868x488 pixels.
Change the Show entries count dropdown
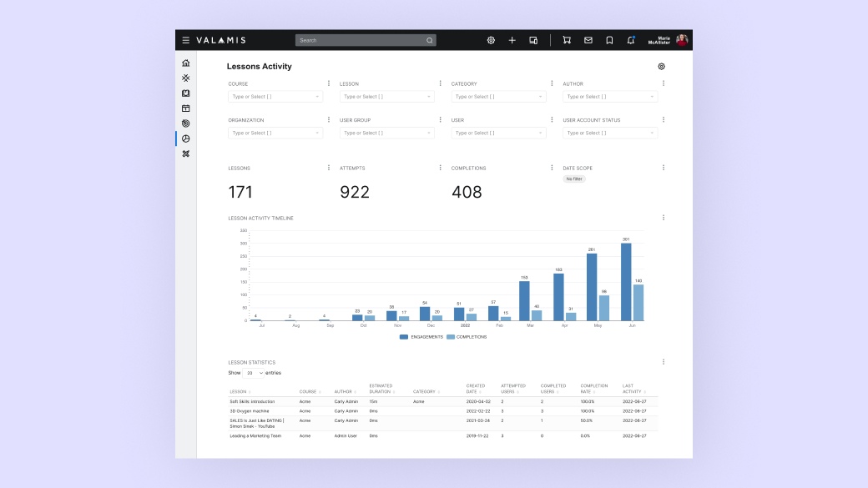254,373
